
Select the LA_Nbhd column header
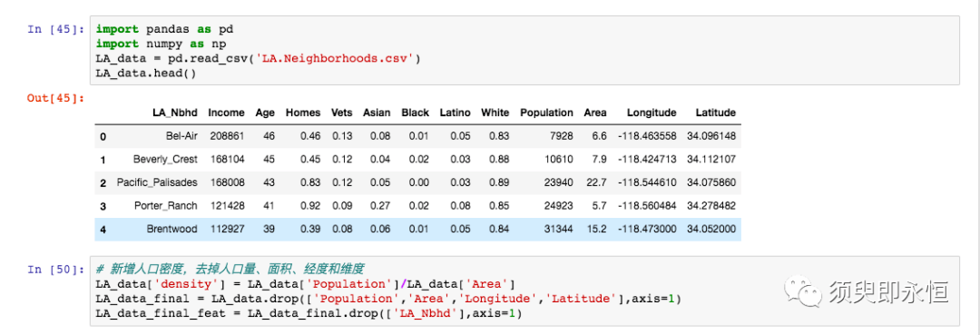pos(175,113)
